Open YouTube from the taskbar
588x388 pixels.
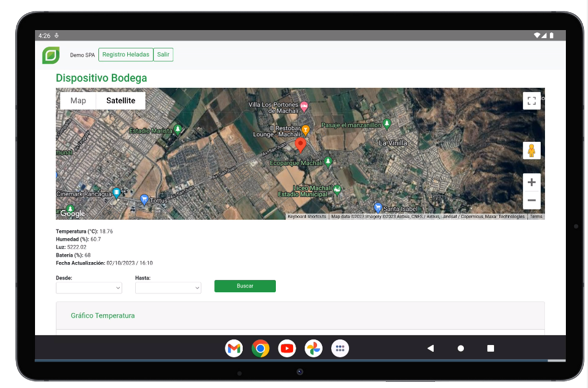287,349
